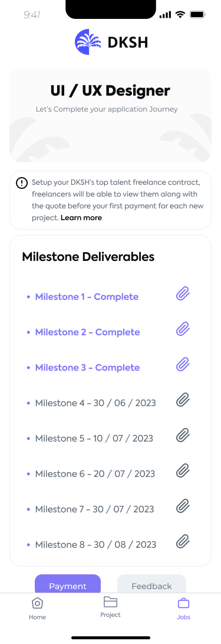Open Milestone 2 attachment paperclip
221x644 pixels.
click(x=183, y=329)
